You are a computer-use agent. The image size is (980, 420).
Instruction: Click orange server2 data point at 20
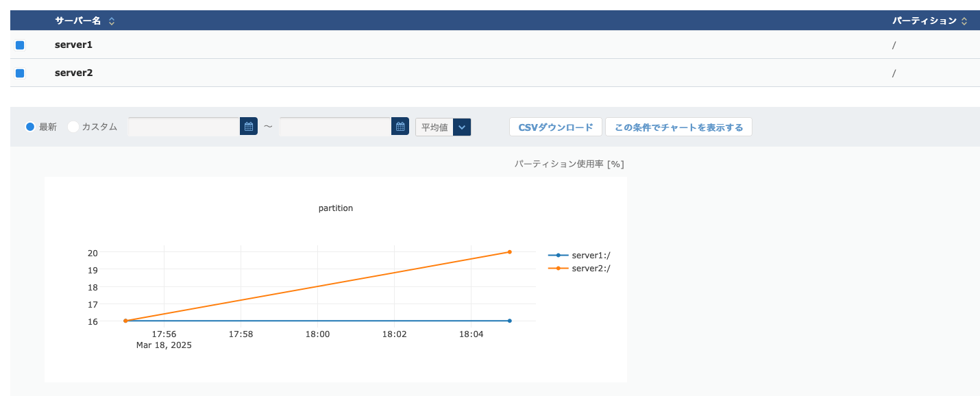(x=510, y=252)
